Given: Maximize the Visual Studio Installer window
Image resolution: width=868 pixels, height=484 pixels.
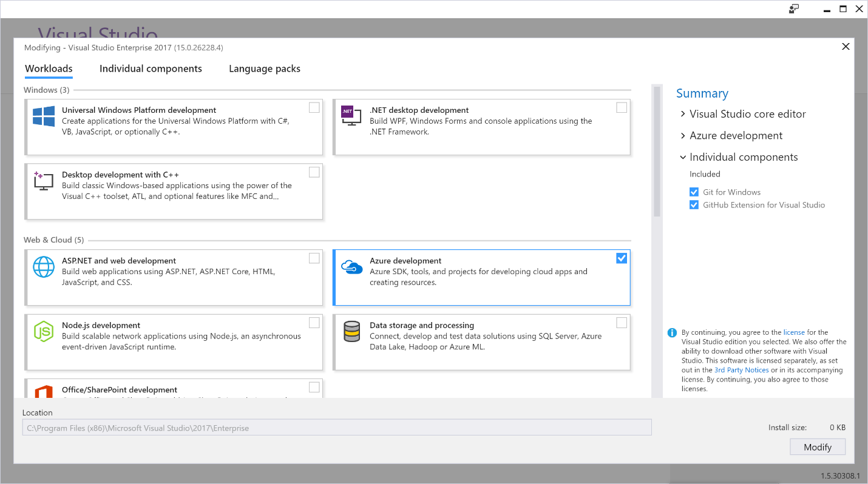Looking at the screenshot, I should (843, 8).
